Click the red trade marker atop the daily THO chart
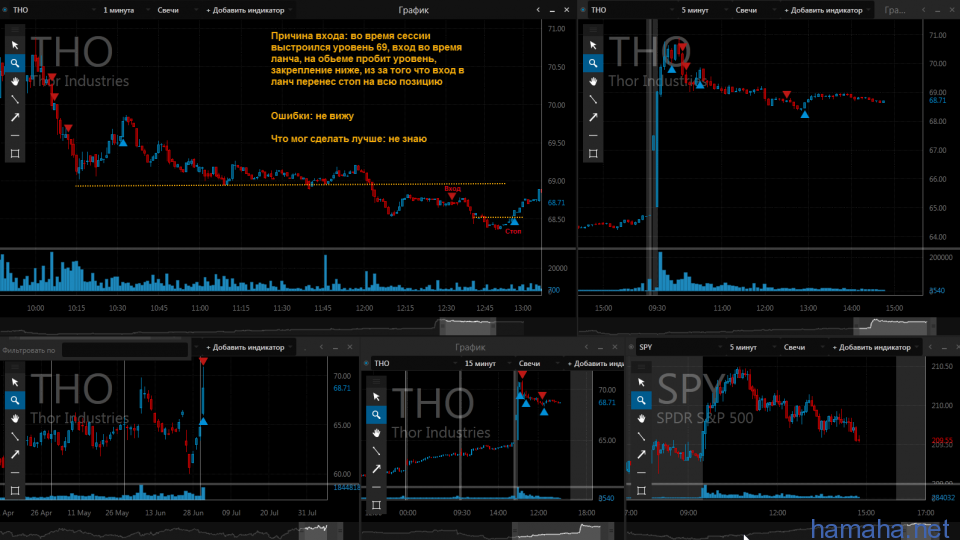Screen dimensions: 960x540 [x=203, y=361]
